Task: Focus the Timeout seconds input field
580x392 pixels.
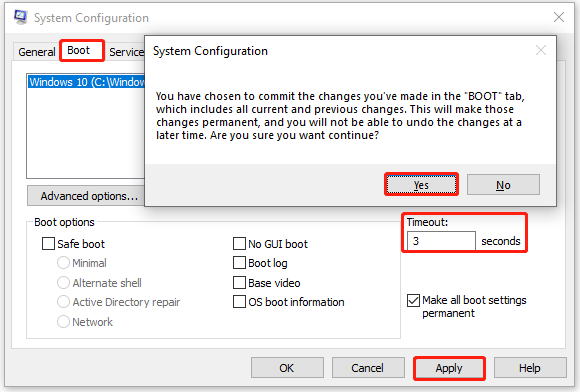Action: coord(441,241)
